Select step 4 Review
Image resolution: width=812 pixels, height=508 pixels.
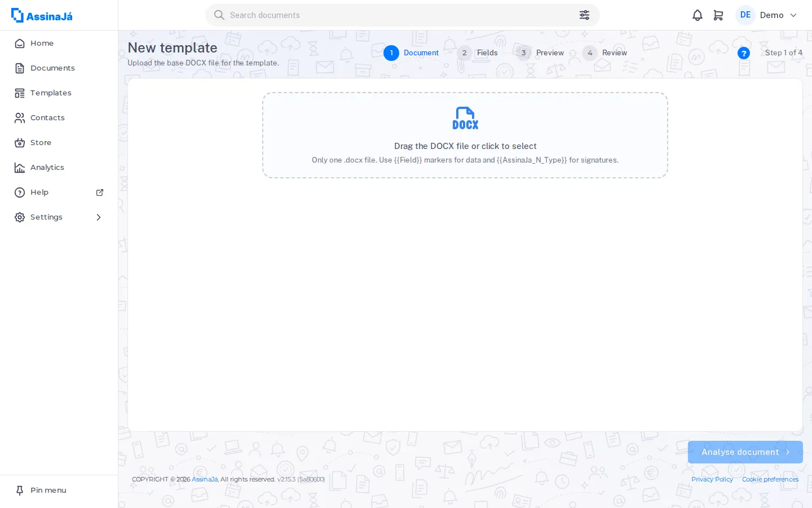(604, 53)
